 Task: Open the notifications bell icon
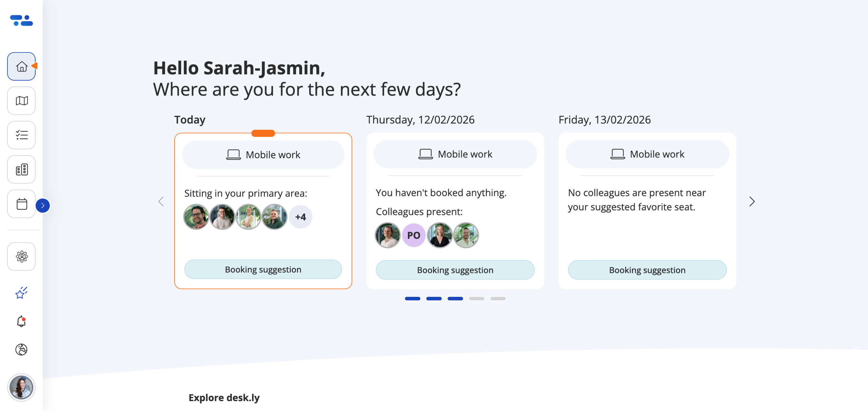pos(21,321)
